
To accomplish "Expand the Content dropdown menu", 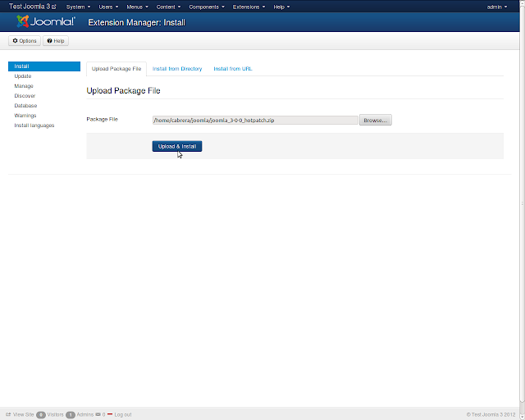I will (x=168, y=7).
